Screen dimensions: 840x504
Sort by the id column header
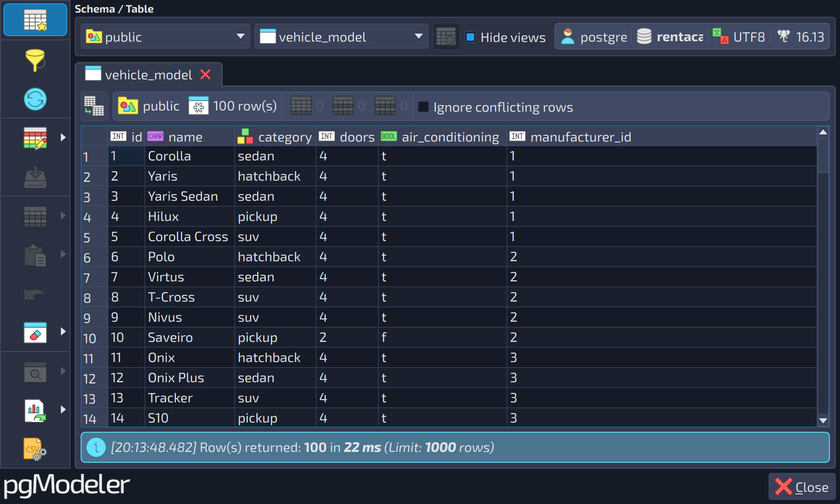pyautogui.click(x=126, y=136)
